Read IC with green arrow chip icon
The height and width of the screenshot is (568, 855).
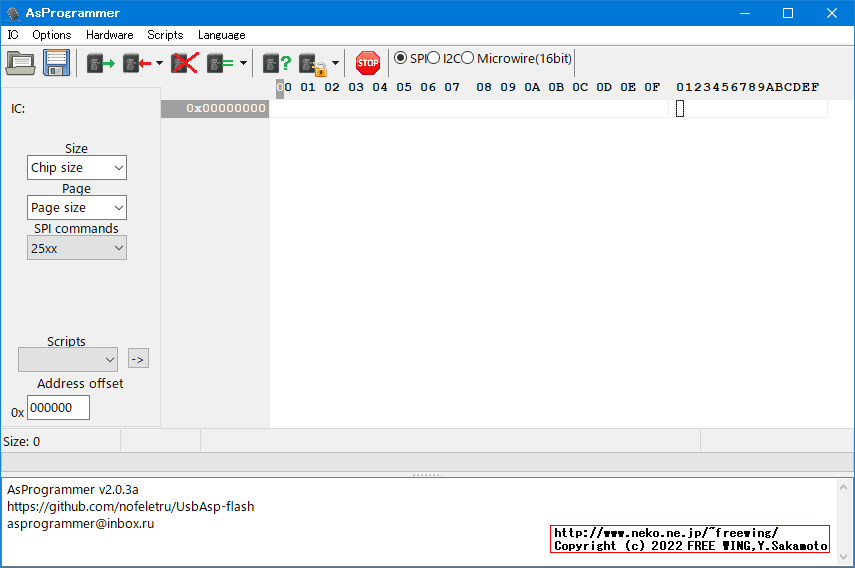101,63
